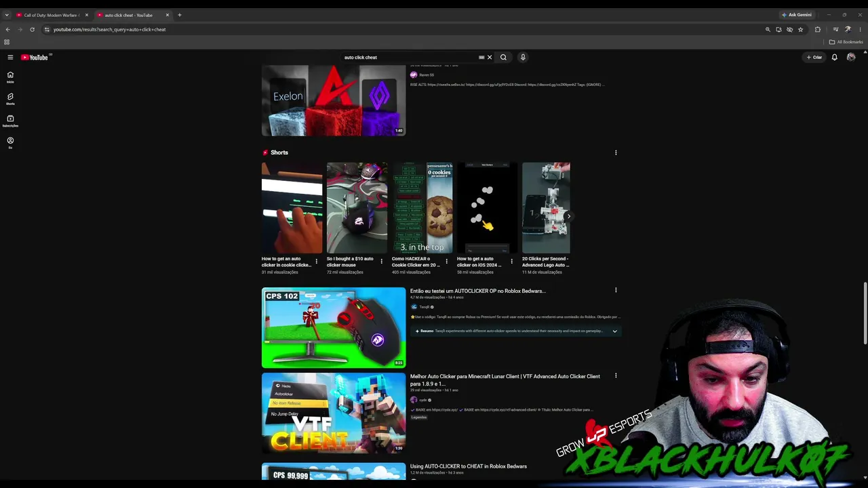
Task: Select the auto click cheat - YouTube tab
Action: 133,15
